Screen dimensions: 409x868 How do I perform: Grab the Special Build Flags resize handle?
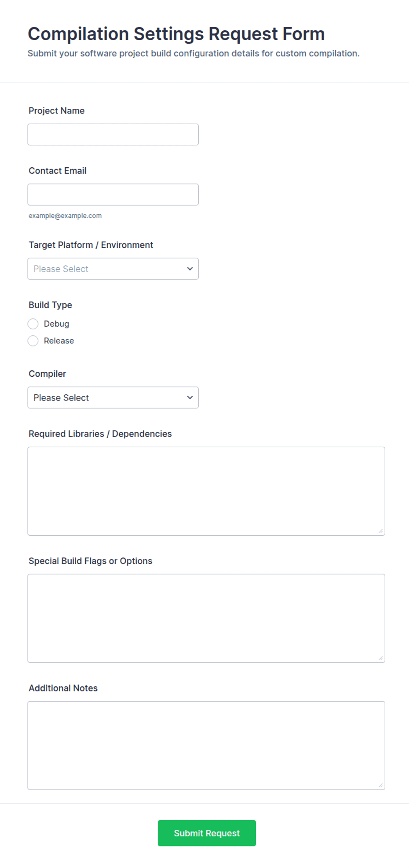click(380, 658)
